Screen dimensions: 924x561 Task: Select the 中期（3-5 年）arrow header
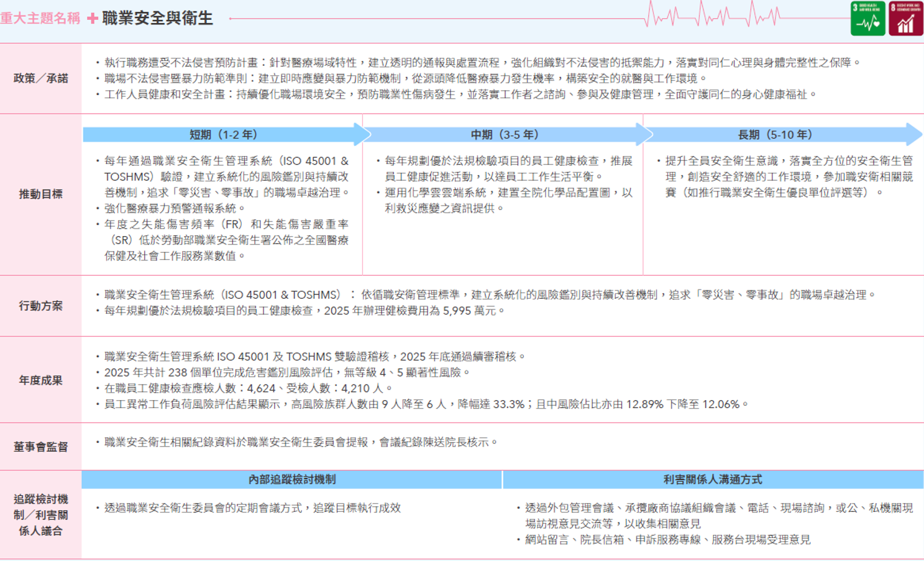tap(506, 135)
